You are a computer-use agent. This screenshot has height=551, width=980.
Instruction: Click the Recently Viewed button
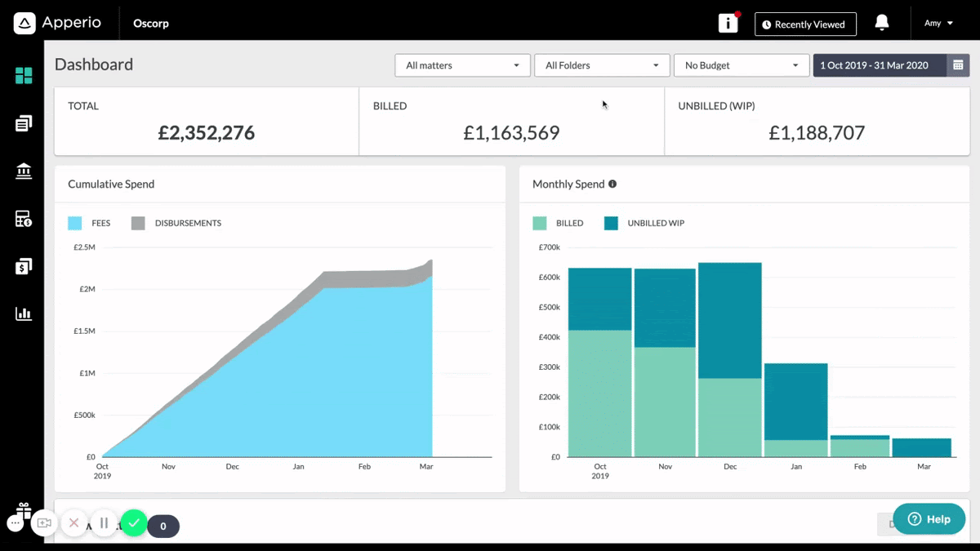[805, 24]
